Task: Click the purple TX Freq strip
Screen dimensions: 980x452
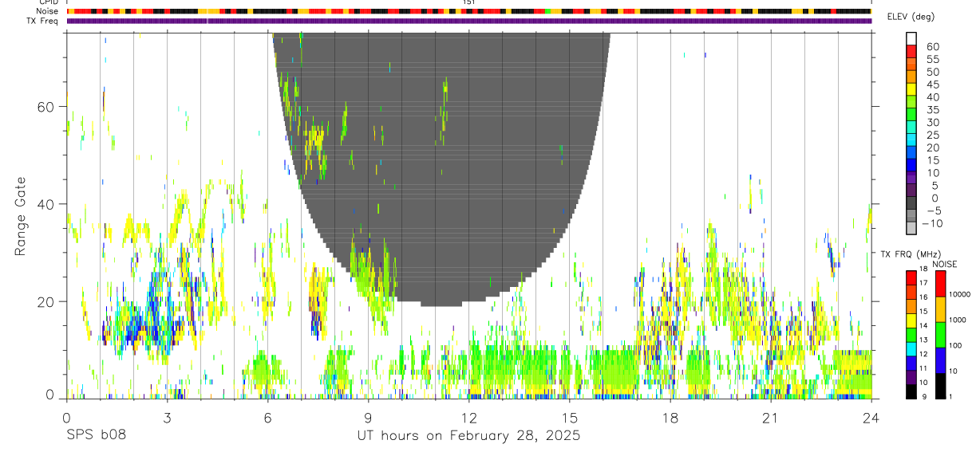Action: pos(469,21)
